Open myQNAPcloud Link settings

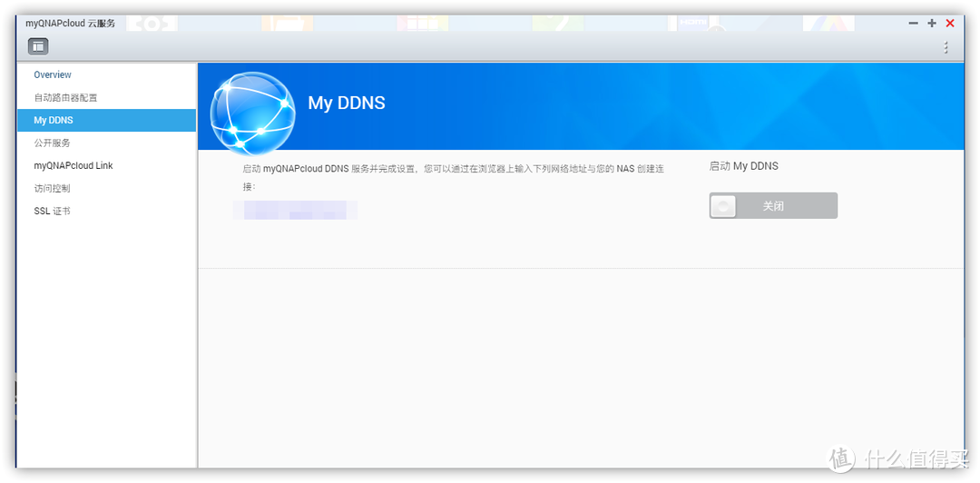[73, 166]
